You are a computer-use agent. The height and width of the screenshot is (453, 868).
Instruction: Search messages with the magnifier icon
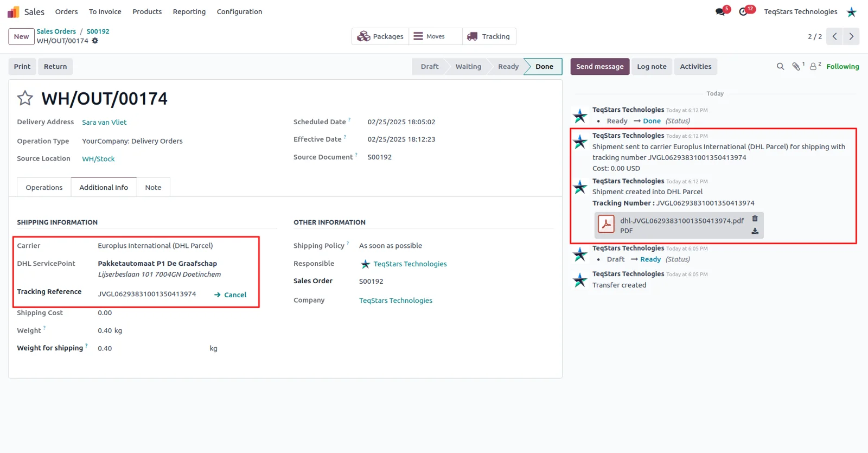pos(780,66)
